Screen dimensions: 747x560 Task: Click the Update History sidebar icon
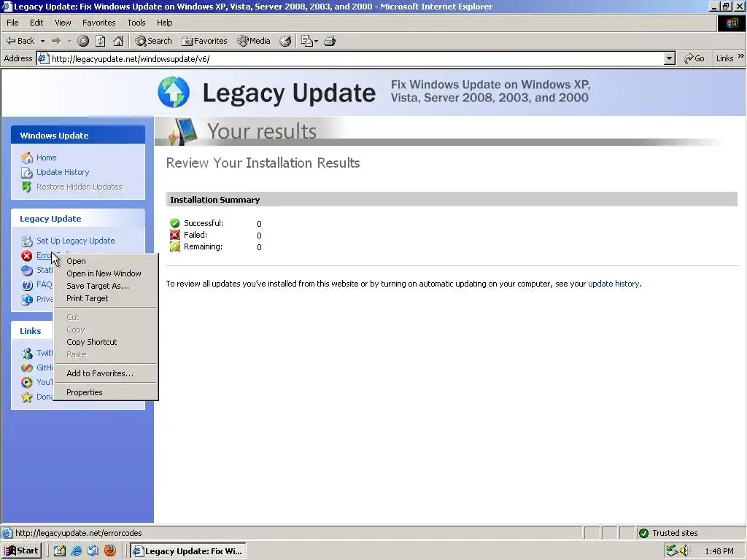point(27,172)
